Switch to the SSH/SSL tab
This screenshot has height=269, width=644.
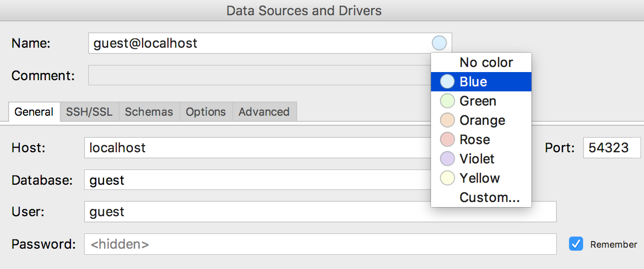89,112
